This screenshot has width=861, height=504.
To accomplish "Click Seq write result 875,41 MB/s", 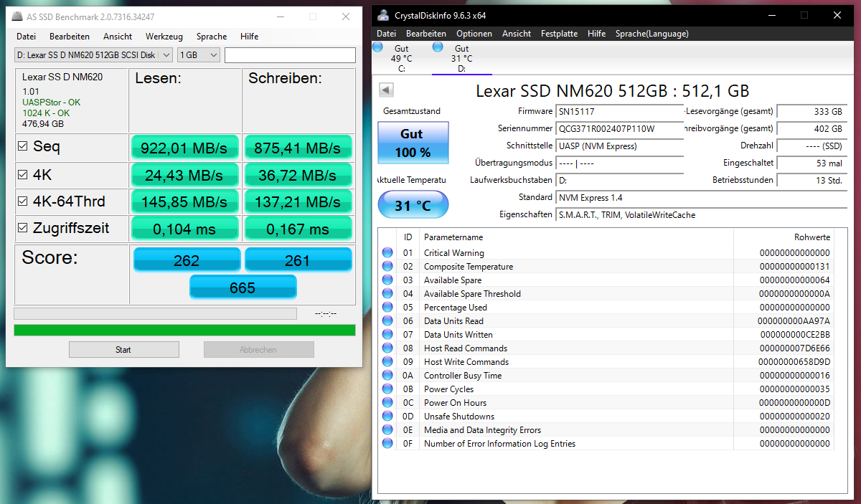I will point(298,148).
